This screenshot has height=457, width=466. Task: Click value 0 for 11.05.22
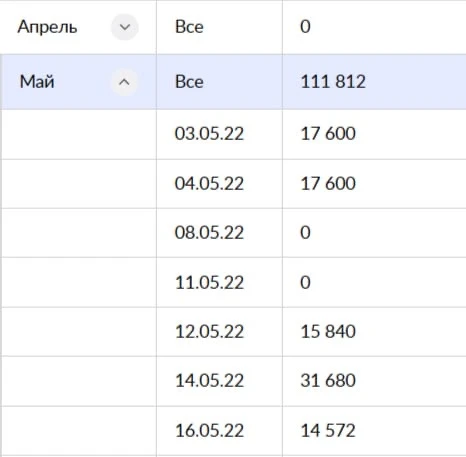(305, 282)
